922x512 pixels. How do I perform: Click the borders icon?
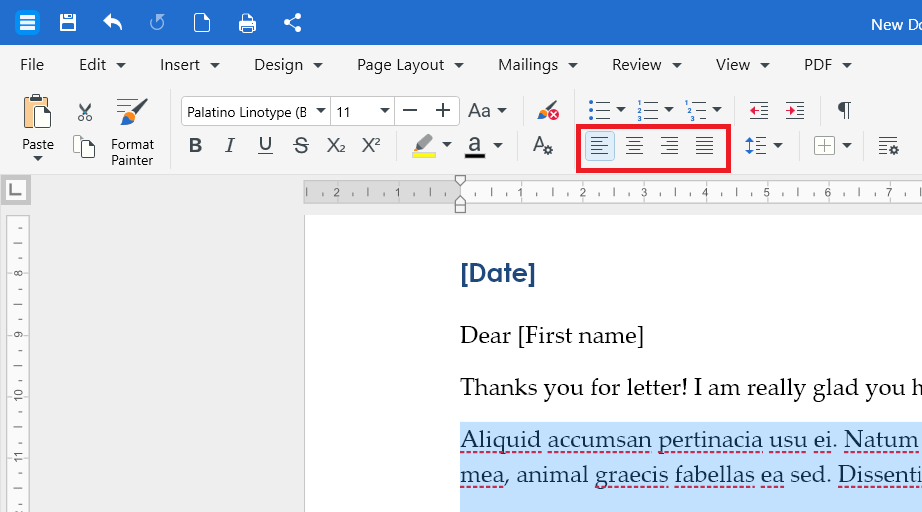coord(824,145)
